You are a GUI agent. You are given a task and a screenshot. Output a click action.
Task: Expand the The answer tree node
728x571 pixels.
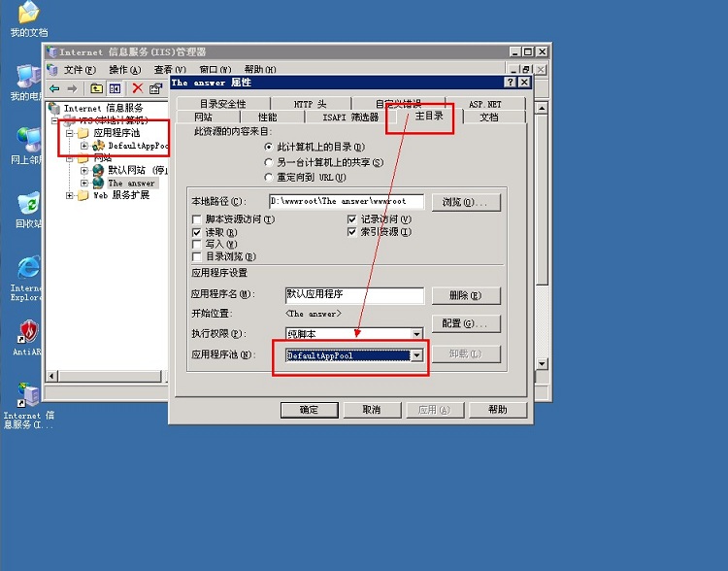pos(84,184)
